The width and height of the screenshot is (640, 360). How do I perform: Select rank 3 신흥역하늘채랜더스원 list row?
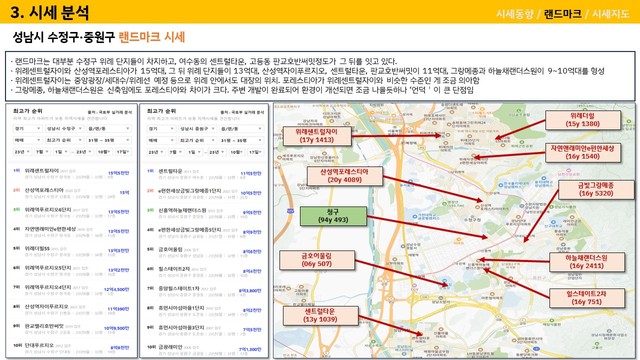point(204,213)
